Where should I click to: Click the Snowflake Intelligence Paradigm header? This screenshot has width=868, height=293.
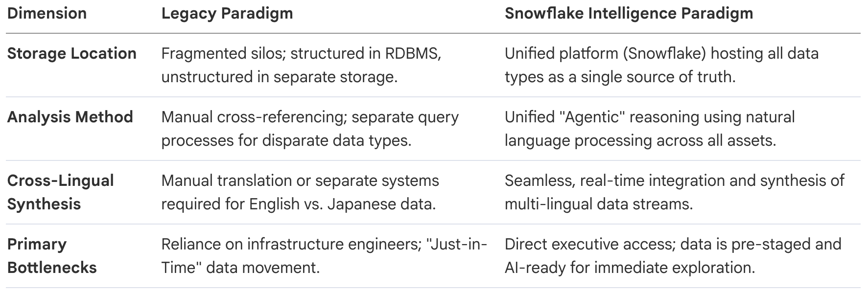click(x=629, y=14)
